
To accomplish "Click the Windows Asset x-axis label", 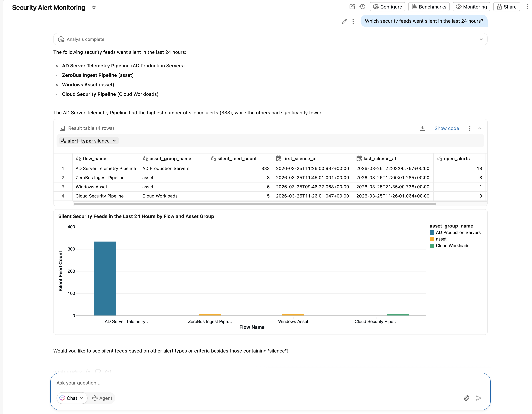I will 293,321.
